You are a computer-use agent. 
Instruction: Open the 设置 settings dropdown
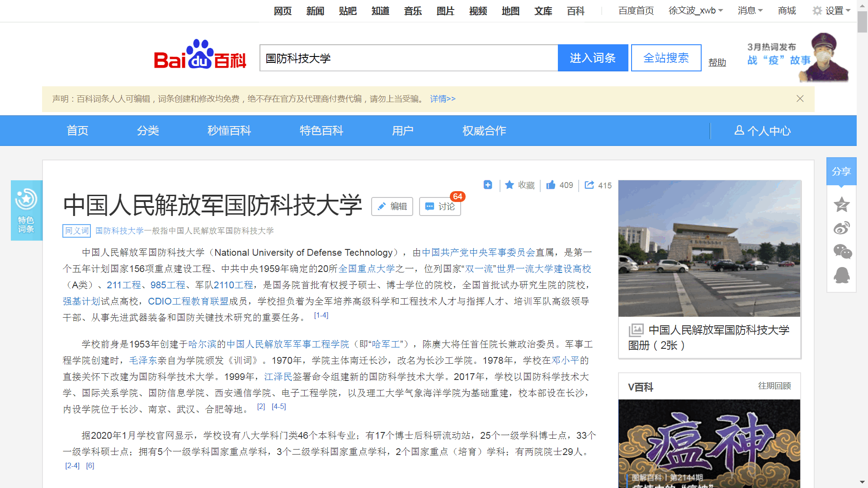coord(832,10)
